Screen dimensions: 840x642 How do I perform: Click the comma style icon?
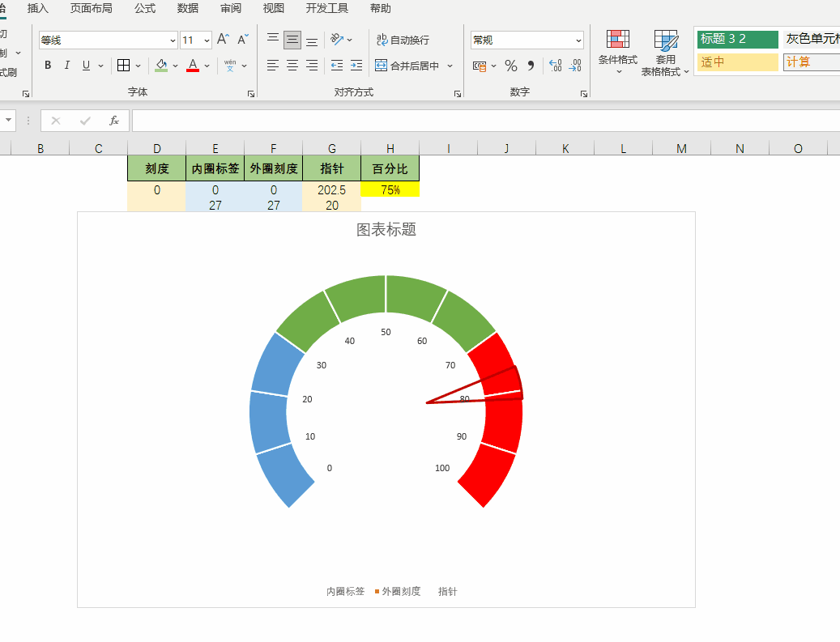click(531, 66)
